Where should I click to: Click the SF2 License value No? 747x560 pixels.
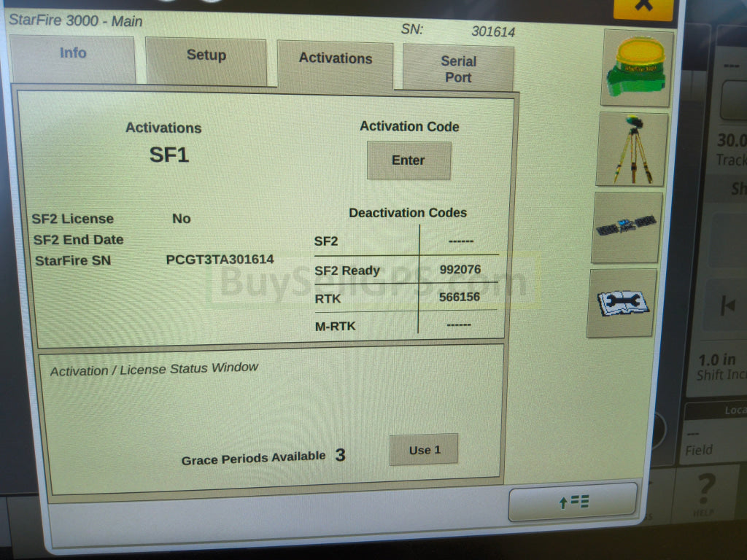point(182,219)
